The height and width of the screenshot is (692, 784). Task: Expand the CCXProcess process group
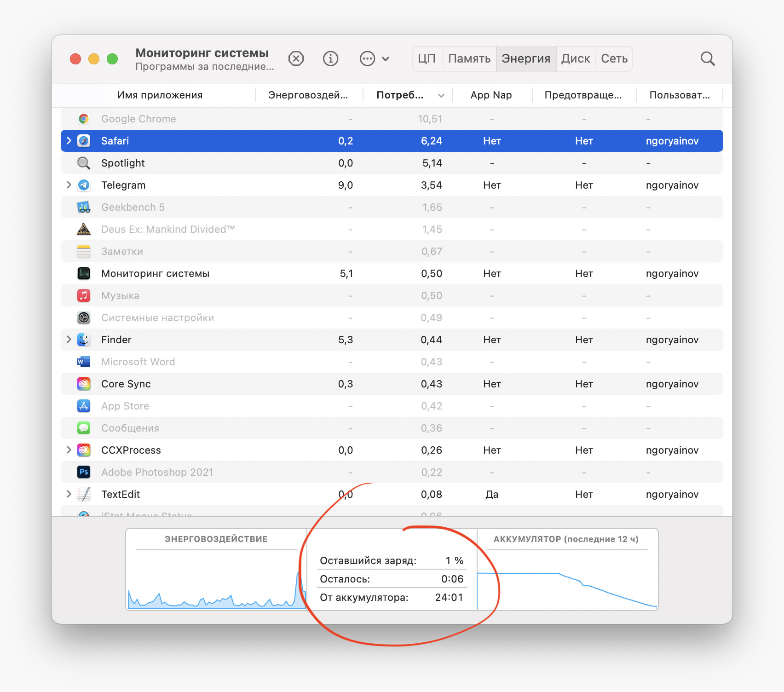coord(69,450)
